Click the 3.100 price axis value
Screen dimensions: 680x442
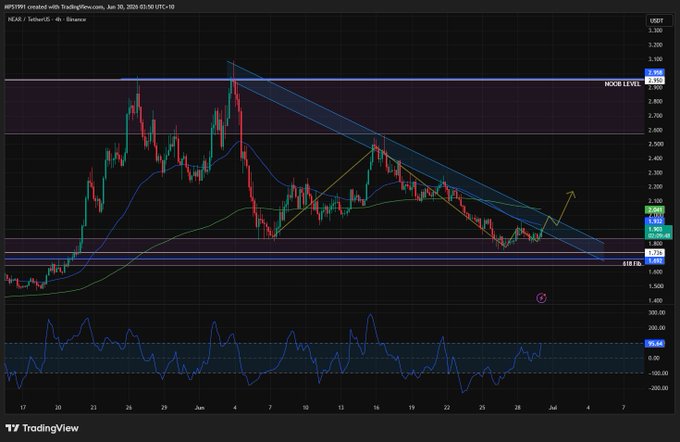pyautogui.click(x=655, y=59)
